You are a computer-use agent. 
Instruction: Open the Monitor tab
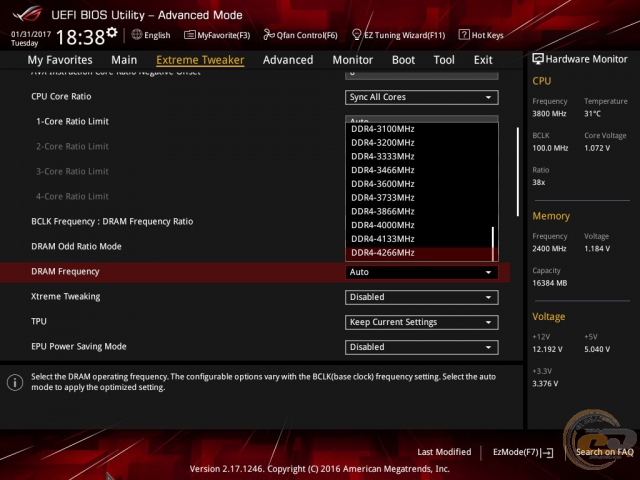pos(353,60)
